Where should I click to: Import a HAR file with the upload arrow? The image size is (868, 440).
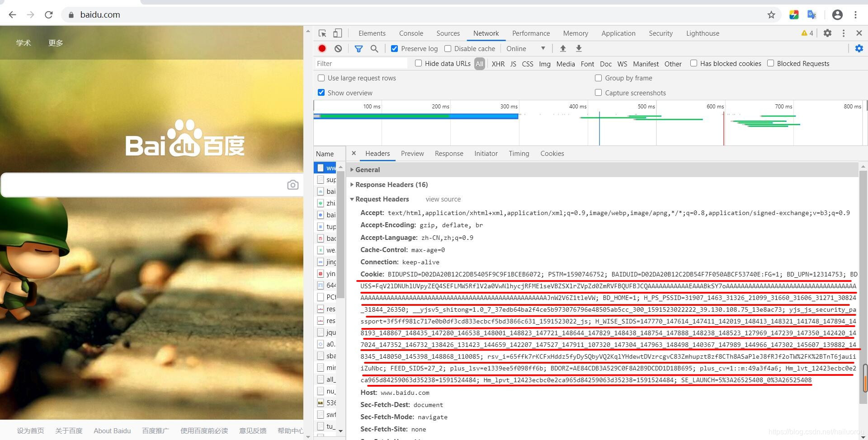(x=563, y=48)
